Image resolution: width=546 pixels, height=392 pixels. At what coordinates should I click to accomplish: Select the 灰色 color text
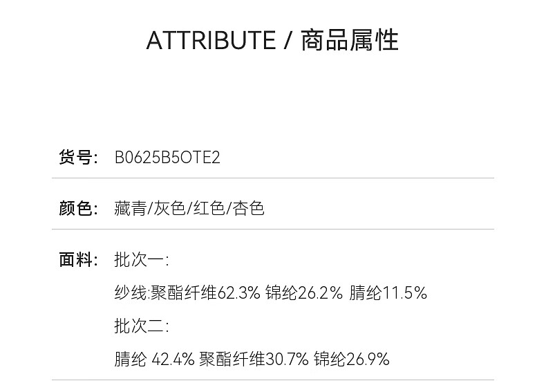[169, 208]
